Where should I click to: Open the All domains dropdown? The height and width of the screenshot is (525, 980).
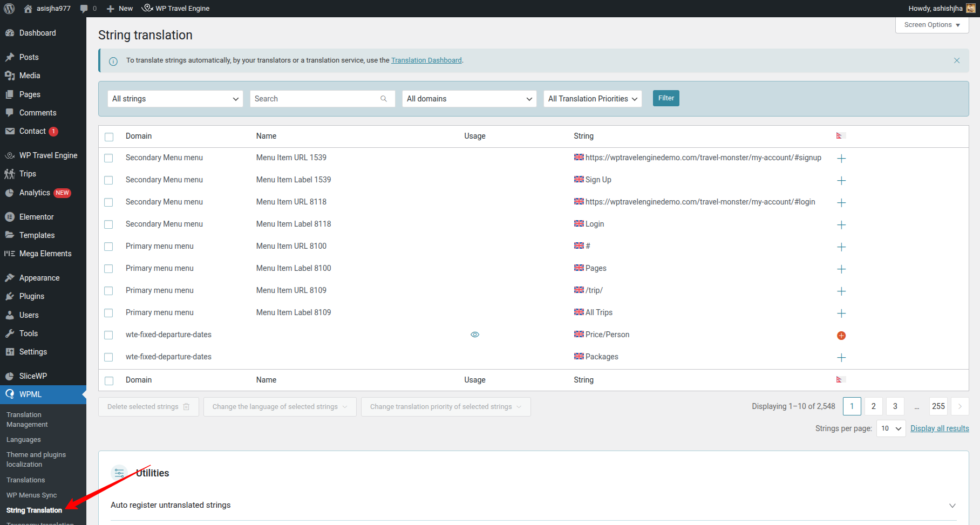click(x=468, y=98)
